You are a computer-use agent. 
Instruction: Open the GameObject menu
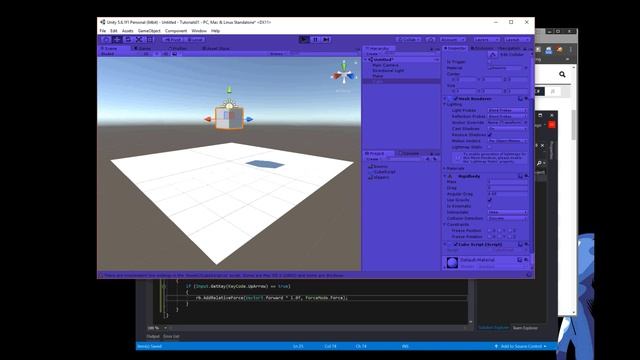click(149, 31)
